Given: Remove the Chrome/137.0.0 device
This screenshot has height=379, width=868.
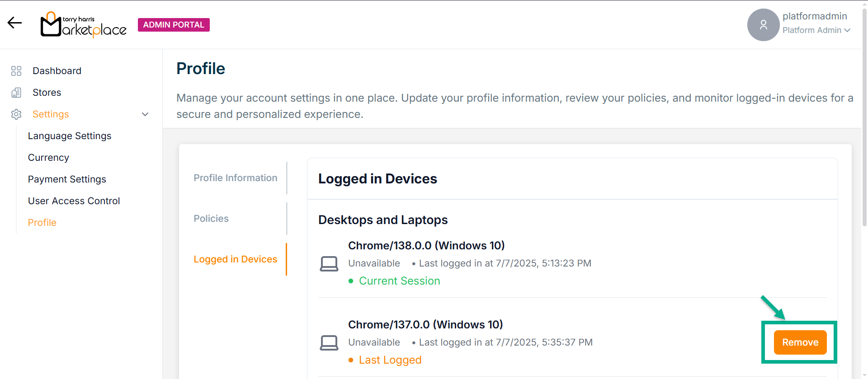Looking at the screenshot, I should 800,342.
